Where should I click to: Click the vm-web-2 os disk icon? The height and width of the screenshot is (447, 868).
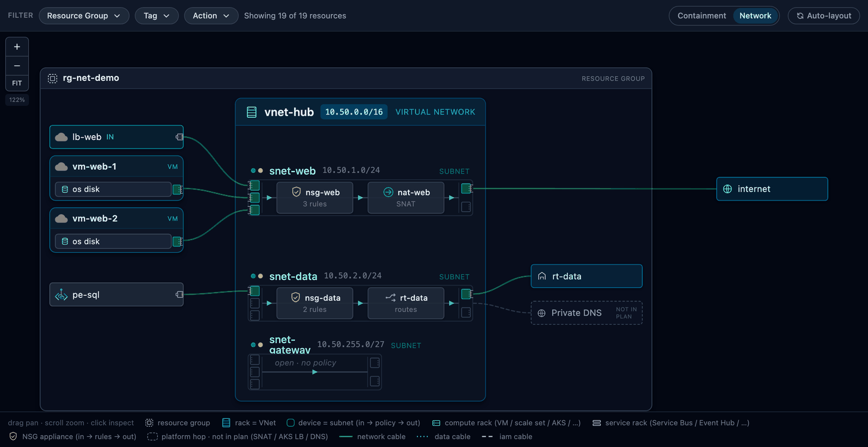coord(65,241)
